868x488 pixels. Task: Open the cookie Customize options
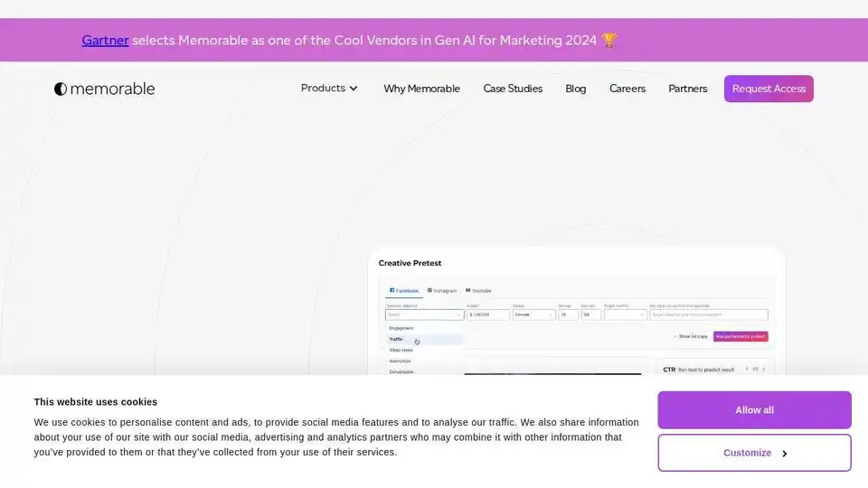pos(754,453)
